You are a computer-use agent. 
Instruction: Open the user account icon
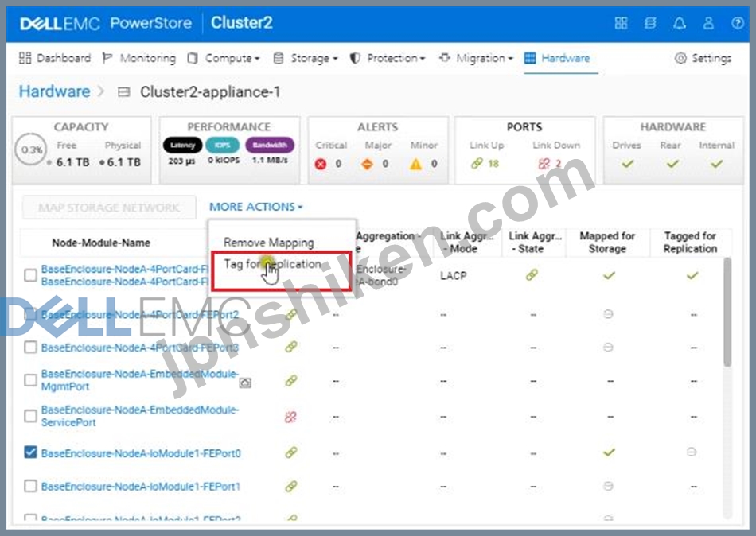point(708,22)
